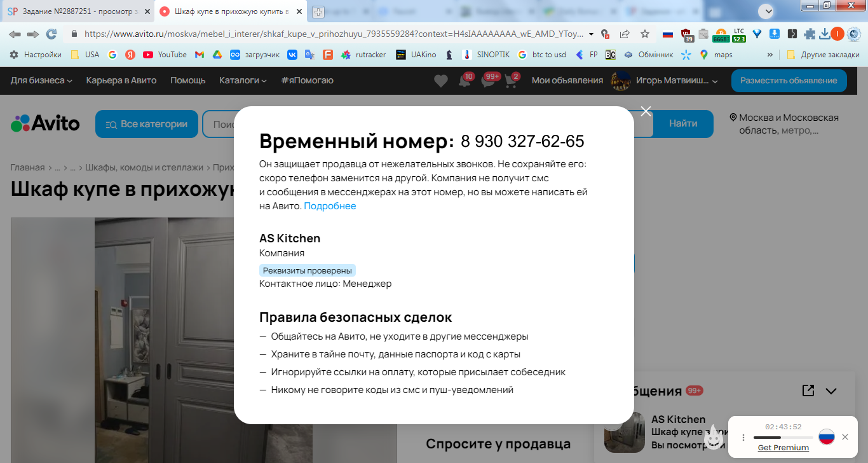The image size is (868, 463).
Task: Open YouTube bookmark
Action: (x=165, y=55)
